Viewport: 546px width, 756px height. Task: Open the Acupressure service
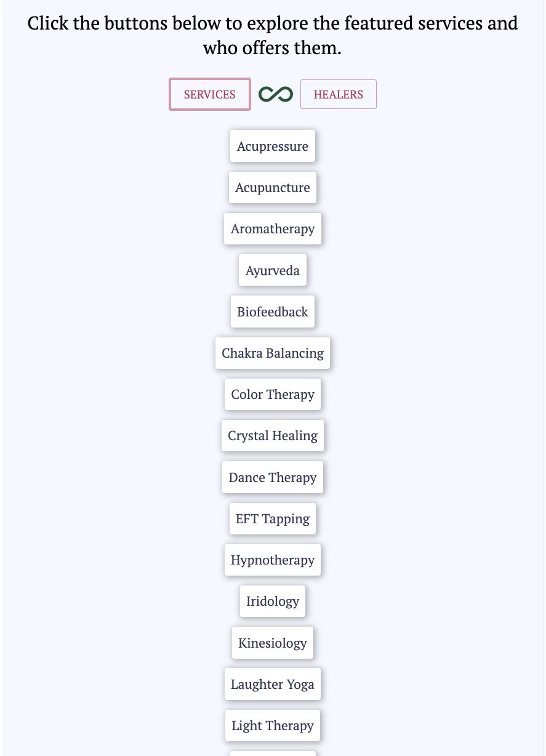272,146
